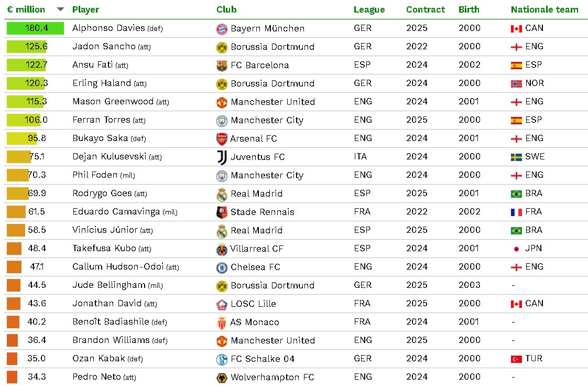588x386 pixels.
Task: Open Alphonso Davies player link
Action: (108, 28)
